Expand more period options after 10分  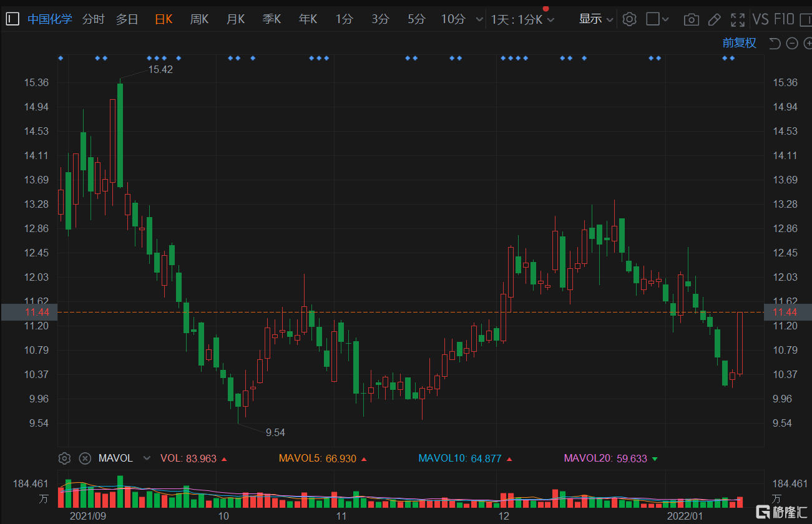tap(479, 19)
